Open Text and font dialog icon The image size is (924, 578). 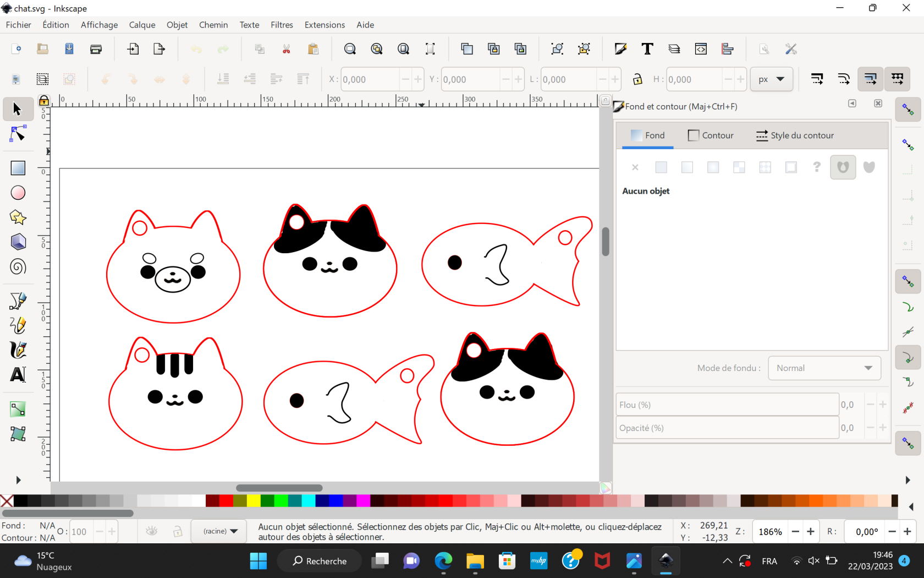point(647,49)
